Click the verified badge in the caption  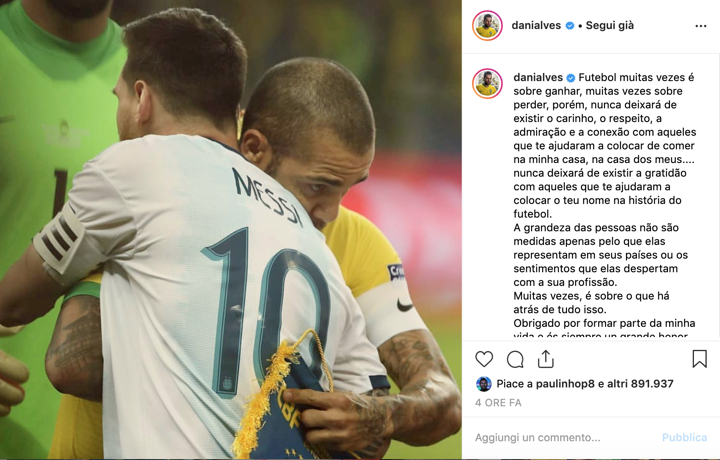[571, 78]
